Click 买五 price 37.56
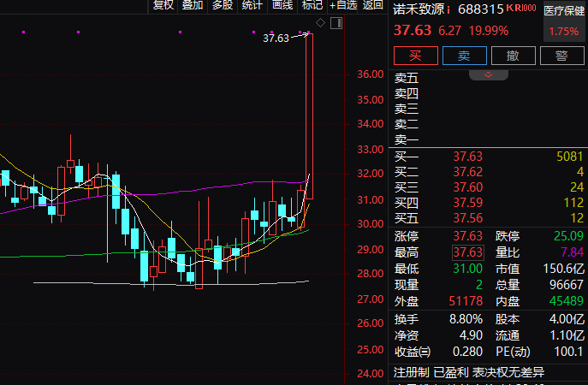 coord(467,218)
